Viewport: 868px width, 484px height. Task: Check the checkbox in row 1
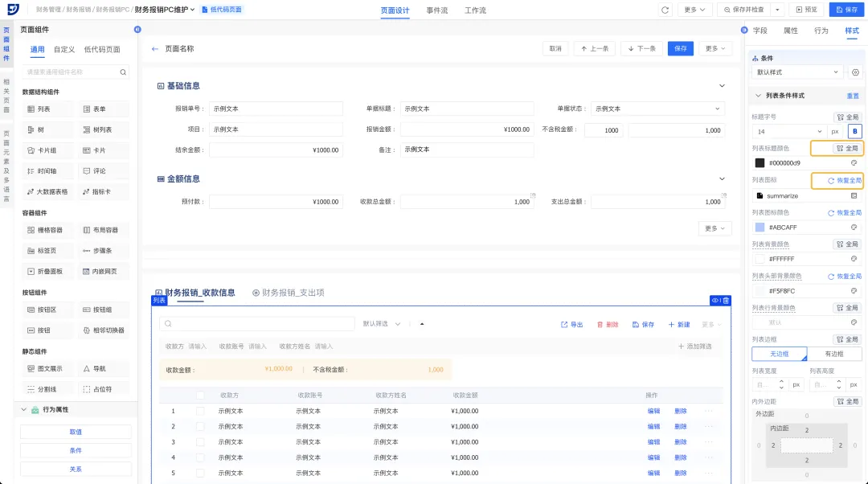pyautogui.click(x=200, y=411)
